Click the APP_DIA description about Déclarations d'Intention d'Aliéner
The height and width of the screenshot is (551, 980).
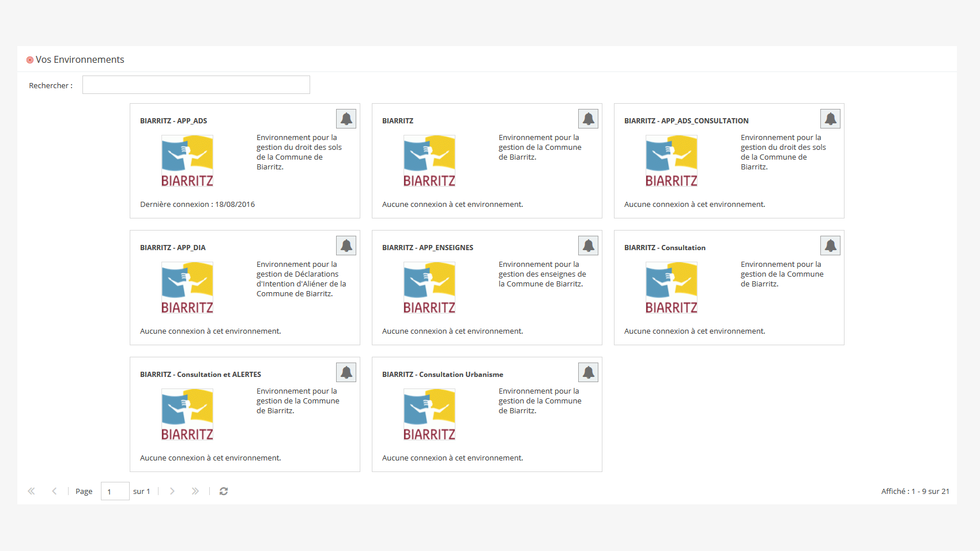301,279
